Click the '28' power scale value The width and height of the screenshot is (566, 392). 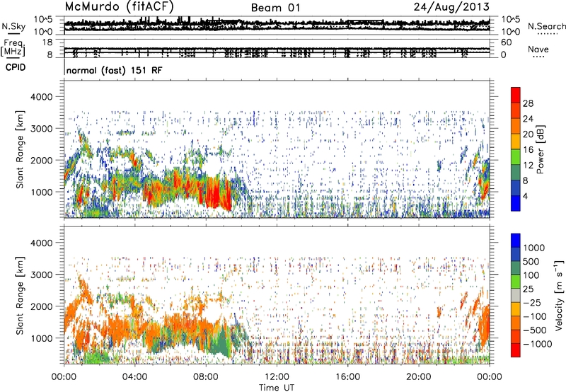click(x=528, y=103)
